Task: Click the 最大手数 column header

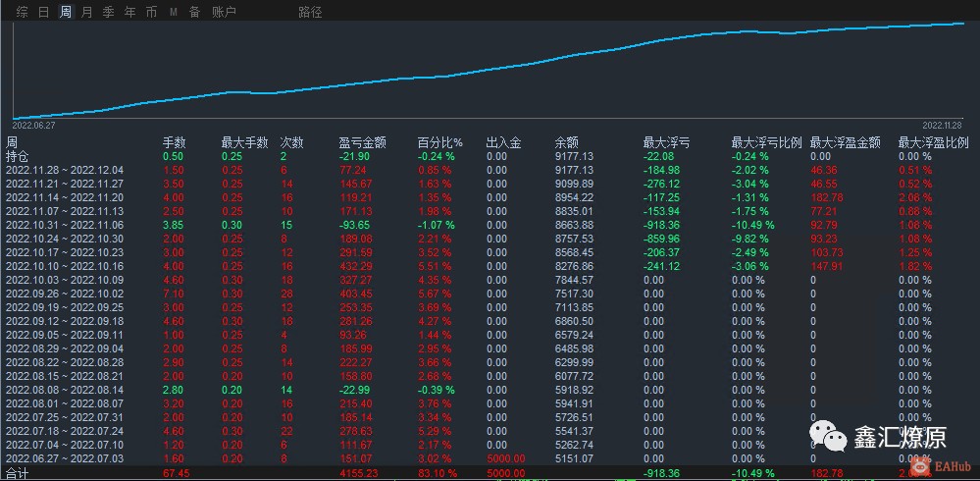Action: coord(244,142)
